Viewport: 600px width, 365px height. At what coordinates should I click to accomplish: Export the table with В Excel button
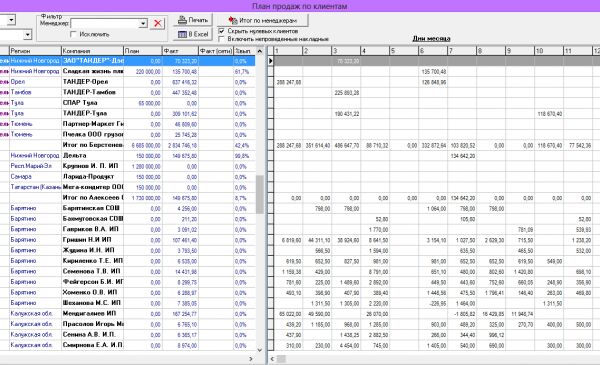(193, 34)
